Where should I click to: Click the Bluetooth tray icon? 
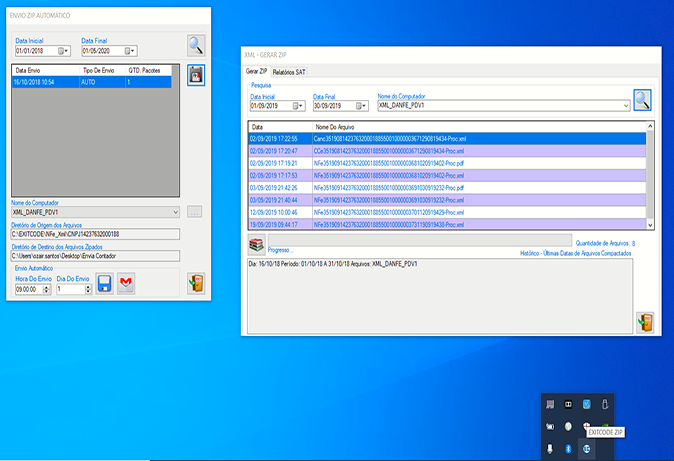click(x=568, y=449)
